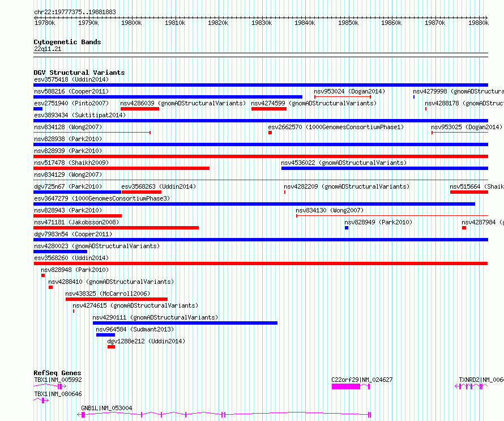Click the RefSeq Genes track title
This screenshot has height=421, width=504.
pos(57,373)
